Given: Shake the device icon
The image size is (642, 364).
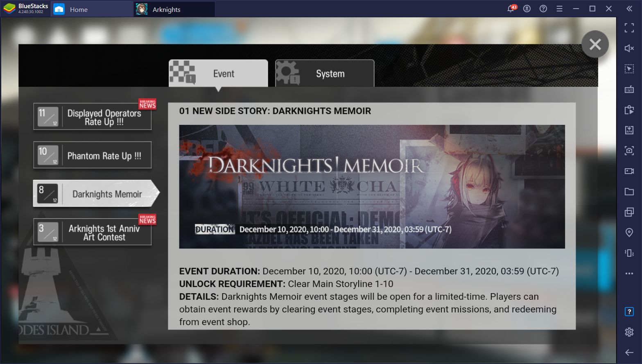Looking at the screenshot, I should (x=629, y=253).
